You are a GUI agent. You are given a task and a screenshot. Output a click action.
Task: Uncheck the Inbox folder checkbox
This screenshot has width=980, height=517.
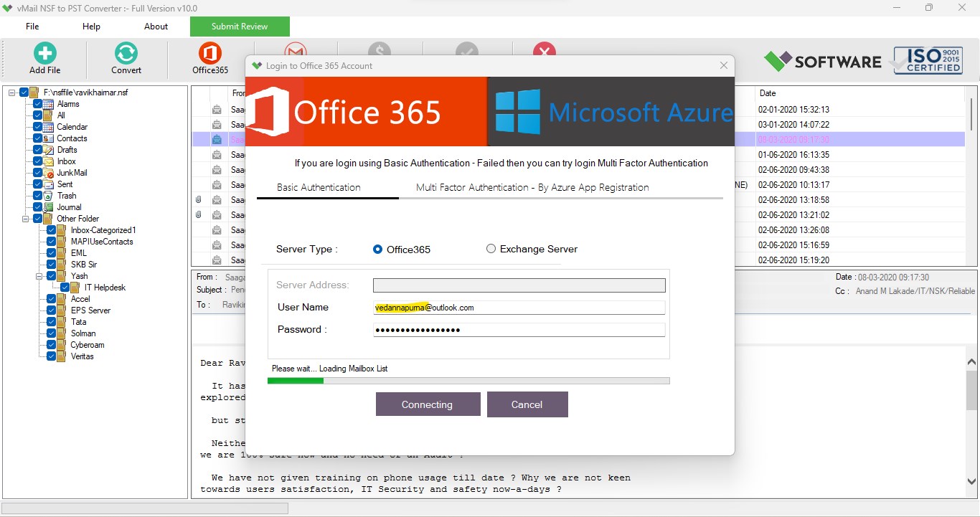pos(38,161)
